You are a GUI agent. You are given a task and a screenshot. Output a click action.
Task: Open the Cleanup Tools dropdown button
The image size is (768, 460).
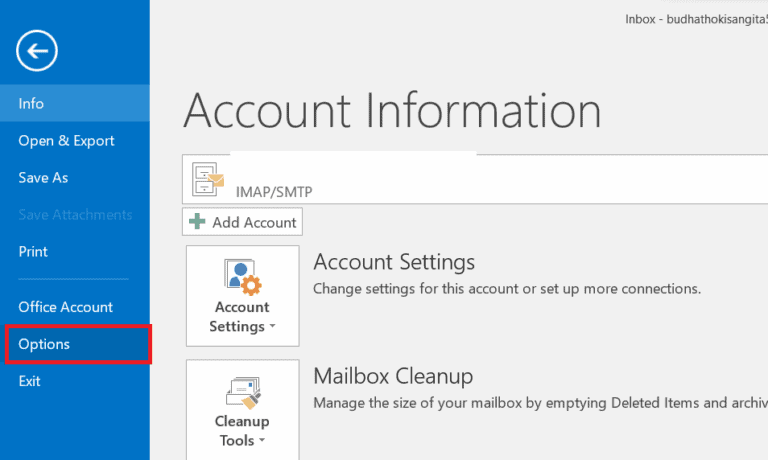[x=242, y=410]
